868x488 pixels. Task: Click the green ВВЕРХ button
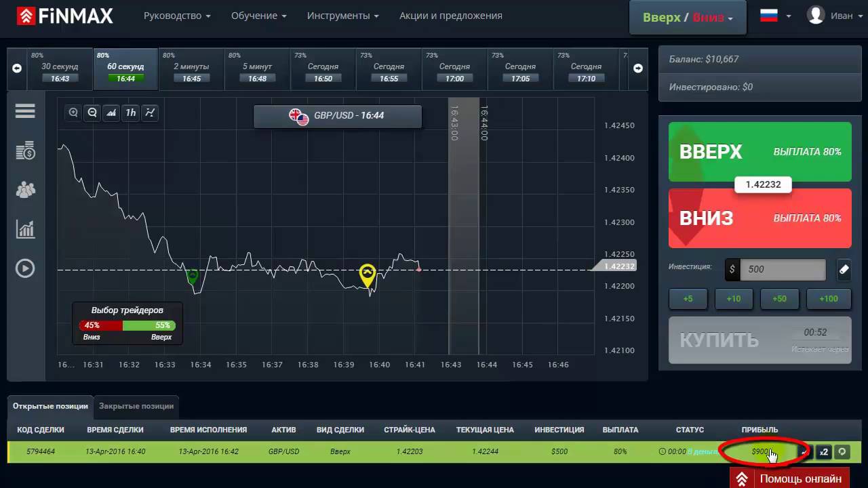[x=759, y=152]
